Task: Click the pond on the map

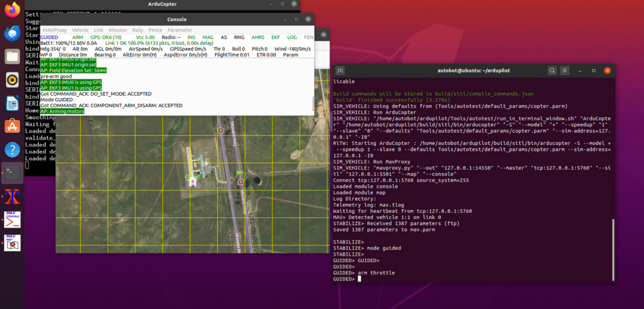Action: [257, 181]
